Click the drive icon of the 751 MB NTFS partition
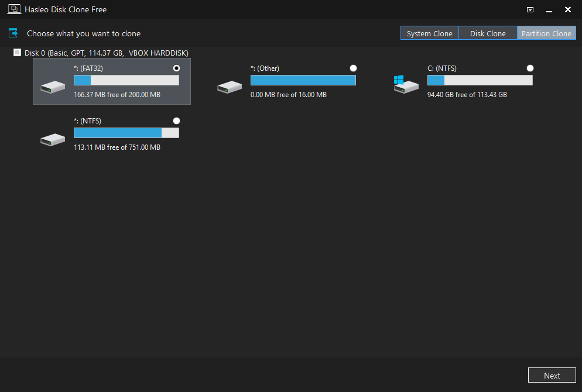 pos(53,140)
